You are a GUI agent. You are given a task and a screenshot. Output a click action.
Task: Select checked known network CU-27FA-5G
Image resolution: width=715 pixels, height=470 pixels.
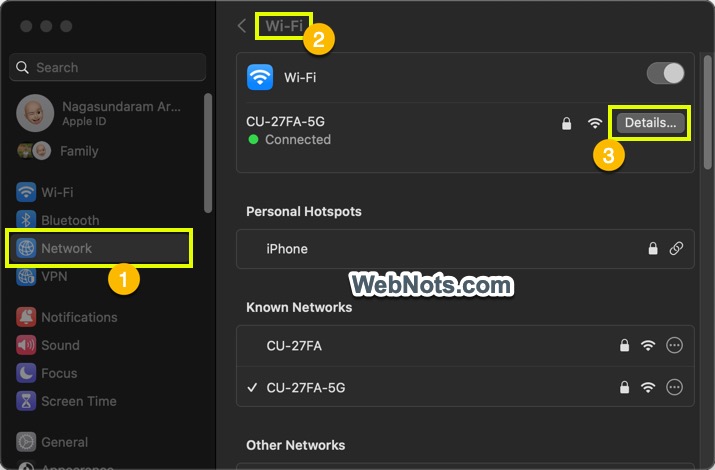tap(465, 387)
